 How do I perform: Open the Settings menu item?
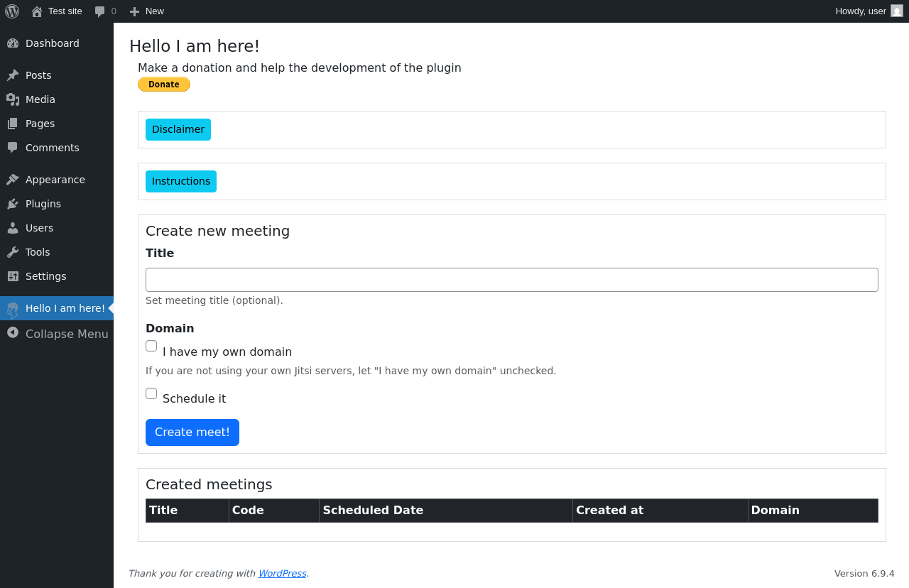pyautogui.click(x=45, y=276)
